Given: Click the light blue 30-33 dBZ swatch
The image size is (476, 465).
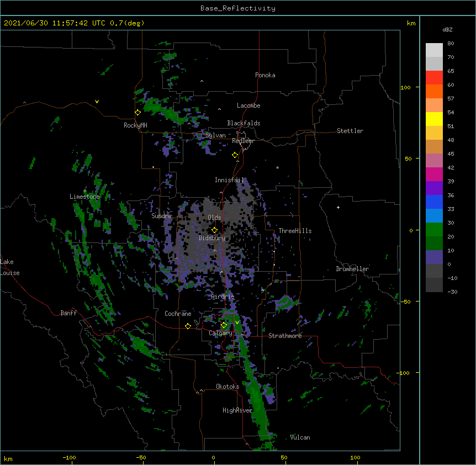Looking at the screenshot, I should [434, 215].
